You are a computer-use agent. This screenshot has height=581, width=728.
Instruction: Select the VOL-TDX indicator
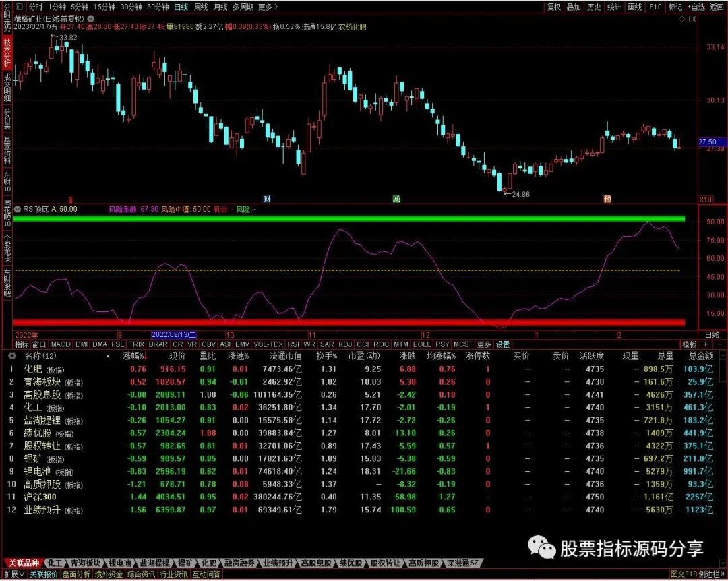(x=268, y=344)
